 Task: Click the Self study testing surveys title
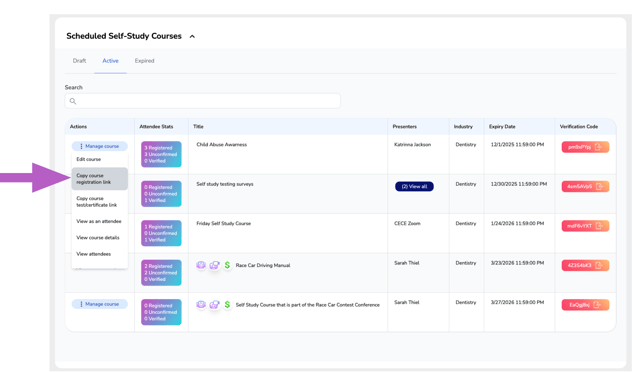225,184
